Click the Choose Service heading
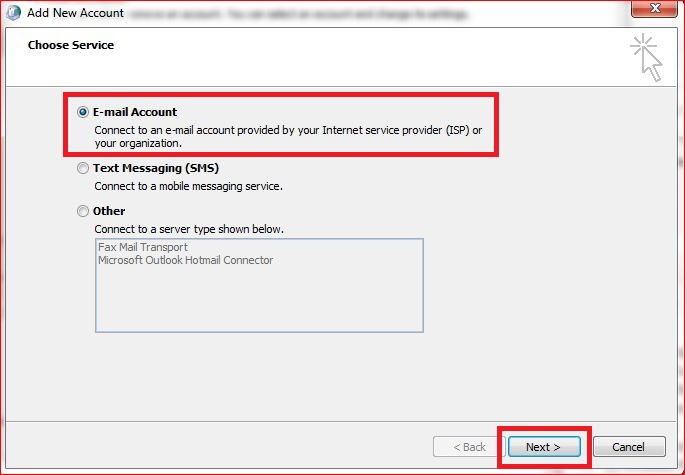This screenshot has width=685, height=475. point(71,45)
